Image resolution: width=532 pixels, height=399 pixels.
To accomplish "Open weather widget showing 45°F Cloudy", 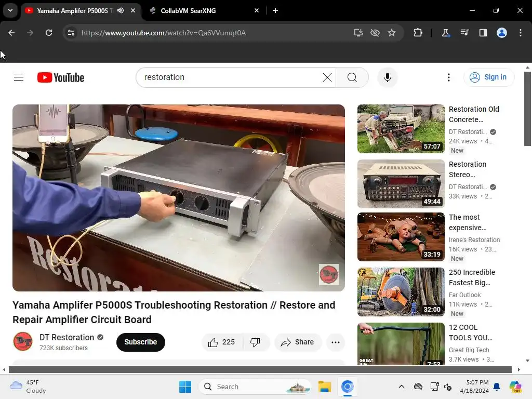I will tap(28, 387).
